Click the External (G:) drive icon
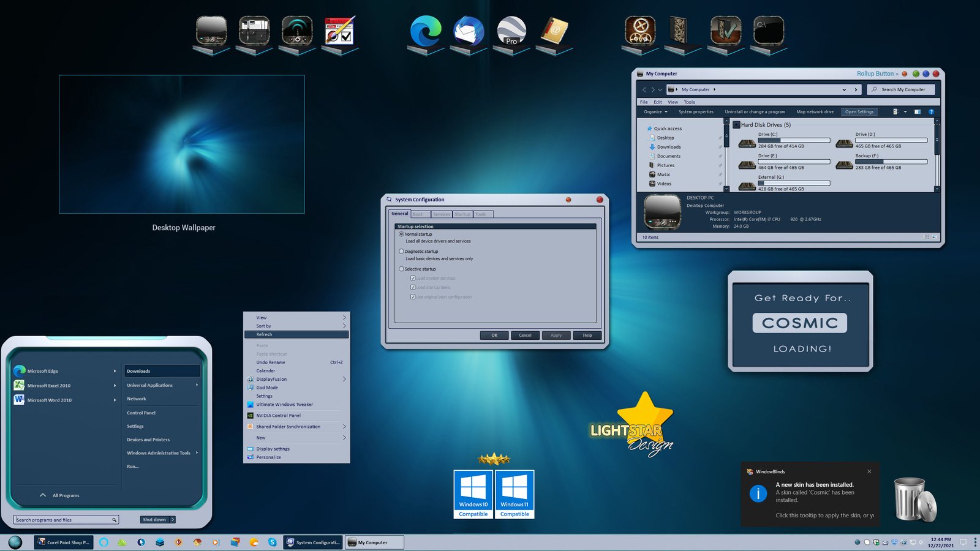 (x=747, y=186)
